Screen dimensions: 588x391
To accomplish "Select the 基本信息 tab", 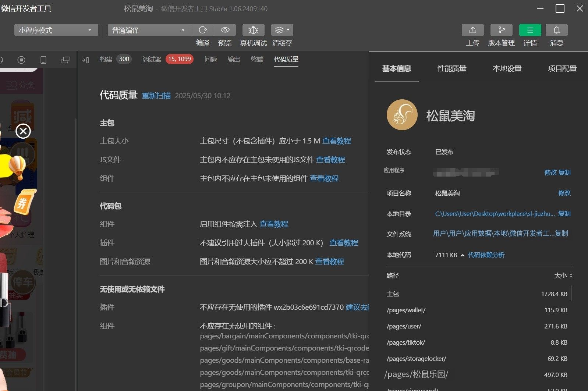I will 397,68.
